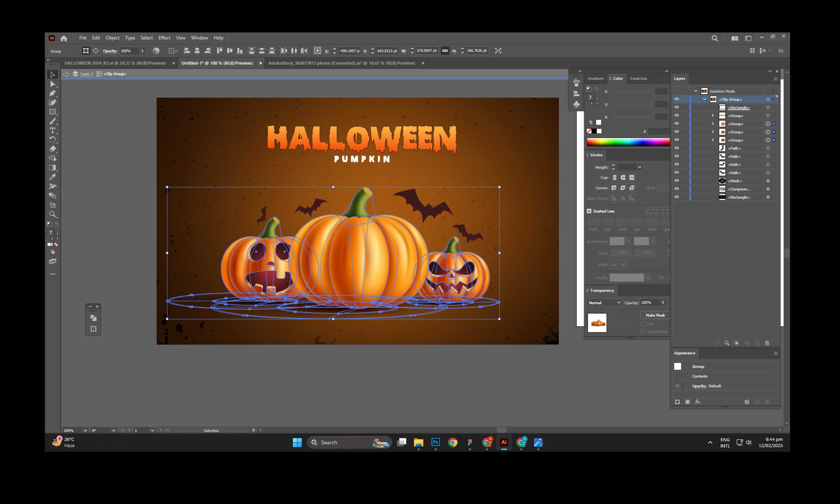Image resolution: width=840 pixels, height=504 pixels.
Task: Open Adobe Photoshop from taskbar
Action: pyautogui.click(x=436, y=442)
